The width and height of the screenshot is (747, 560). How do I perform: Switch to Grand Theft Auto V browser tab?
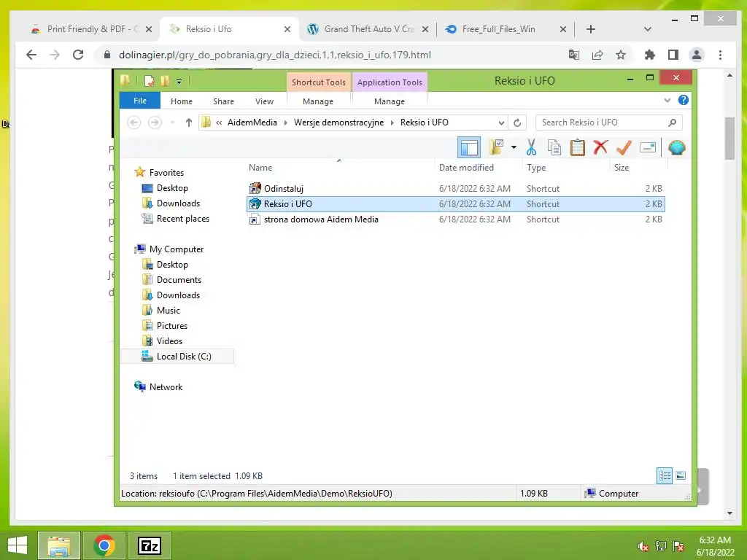368,29
